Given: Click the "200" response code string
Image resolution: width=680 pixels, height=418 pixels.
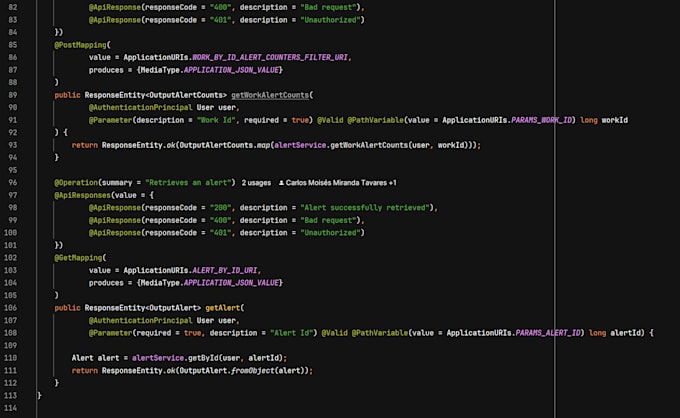Looking at the screenshot, I should click(x=220, y=208).
